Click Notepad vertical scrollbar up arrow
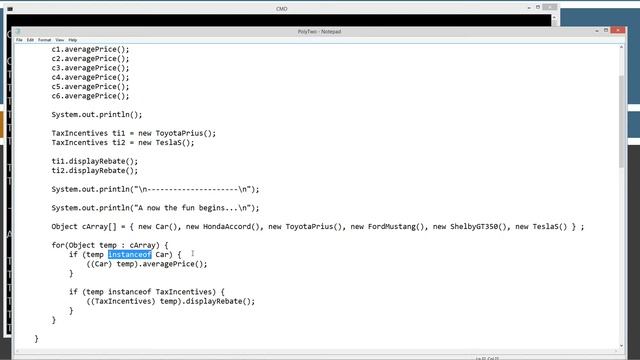640x360 pixels. click(x=622, y=47)
